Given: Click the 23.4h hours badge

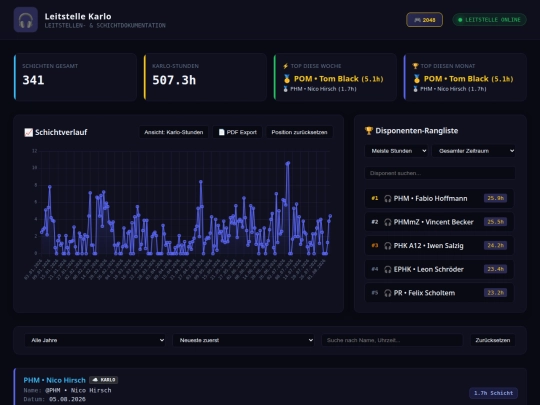Looking at the screenshot, I should point(495,269).
